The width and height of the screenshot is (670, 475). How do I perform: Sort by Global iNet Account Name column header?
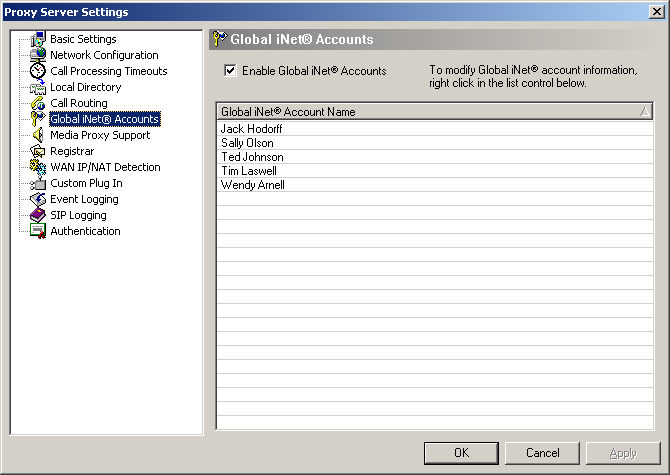tap(435, 112)
